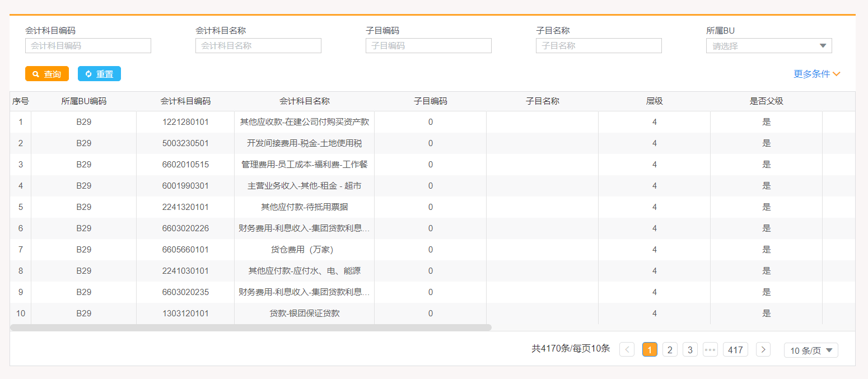The height and width of the screenshot is (379, 868).
Task: Open the 所属BU dropdown
Action: (x=769, y=46)
